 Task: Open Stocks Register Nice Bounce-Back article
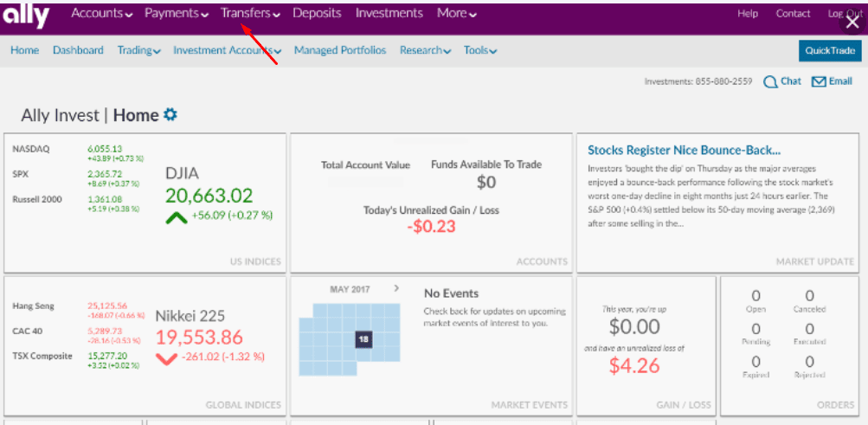tap(685, 150)
